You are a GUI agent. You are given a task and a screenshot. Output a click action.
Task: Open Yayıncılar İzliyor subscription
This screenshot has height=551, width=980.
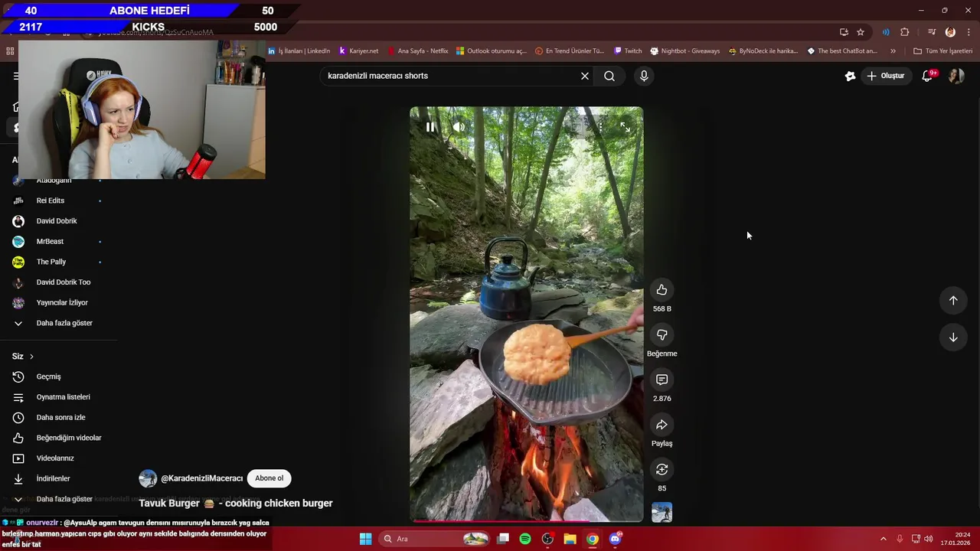[x=62, y=303]
